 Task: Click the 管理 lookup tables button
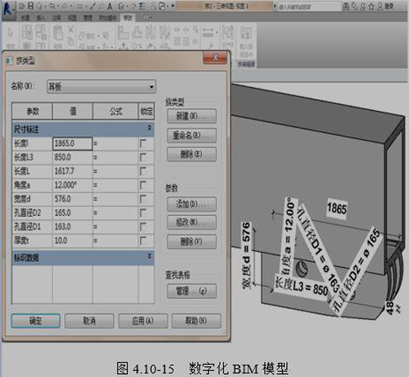point(192,291)
